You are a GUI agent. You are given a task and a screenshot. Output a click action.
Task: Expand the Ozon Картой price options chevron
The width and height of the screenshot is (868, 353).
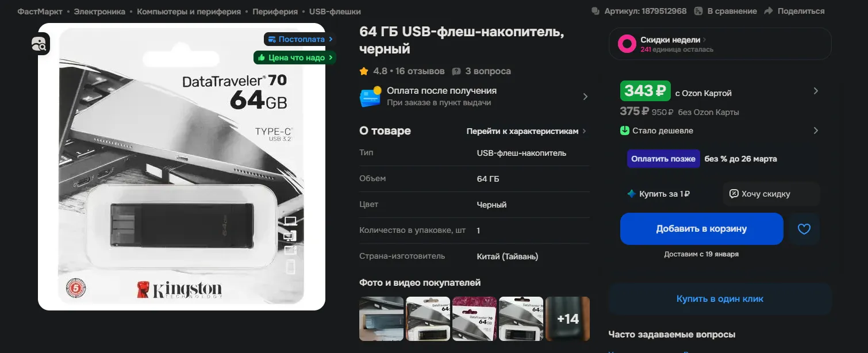815,91
